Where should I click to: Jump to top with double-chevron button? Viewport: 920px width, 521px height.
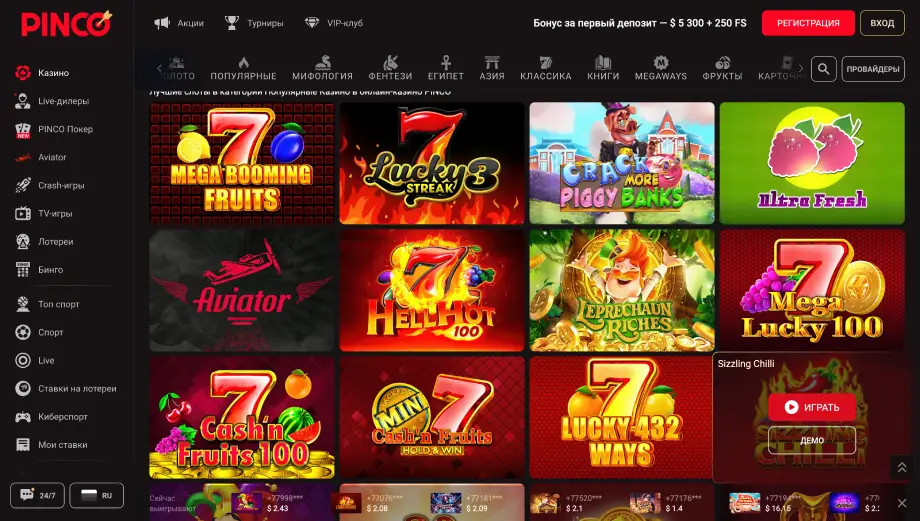(902, 467)
